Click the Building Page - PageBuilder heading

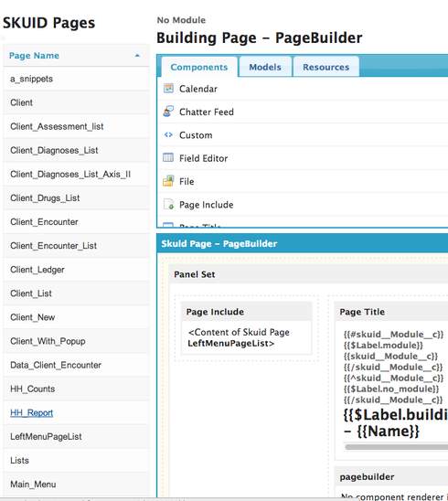[x=259, y=37]
